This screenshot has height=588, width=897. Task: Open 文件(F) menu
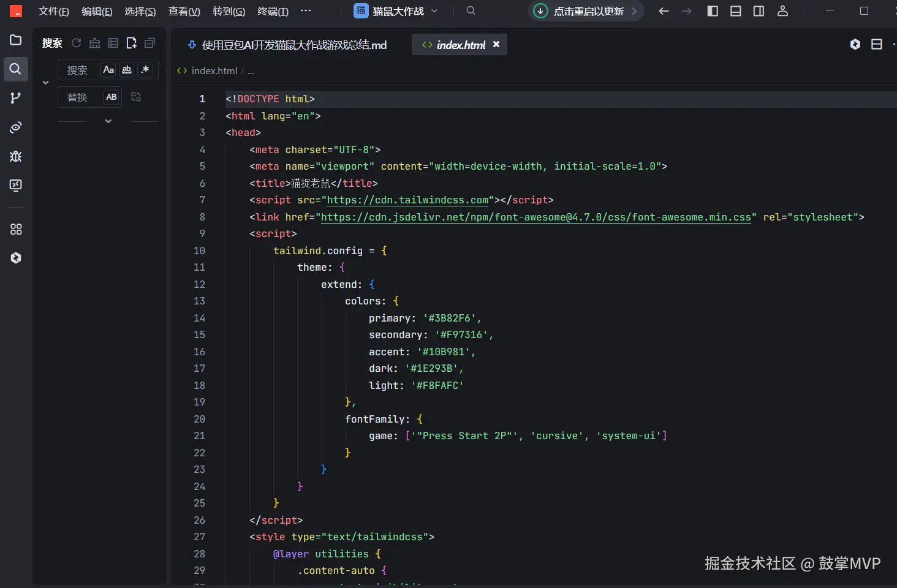point(53,11)
